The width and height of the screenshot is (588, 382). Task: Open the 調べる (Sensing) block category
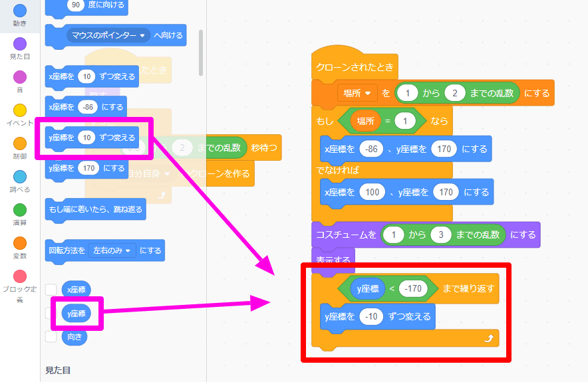(x=20, y=177)
